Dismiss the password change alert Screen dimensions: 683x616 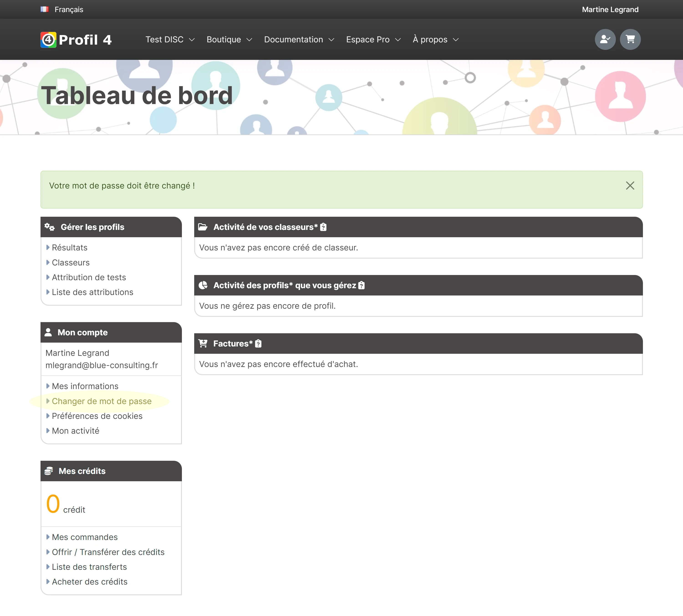point(630,186)
